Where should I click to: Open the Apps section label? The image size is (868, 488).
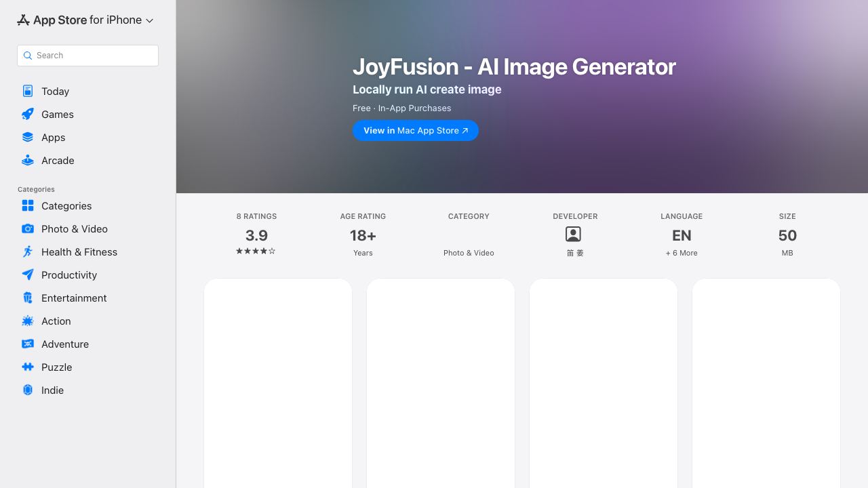[x=54, y=138]
